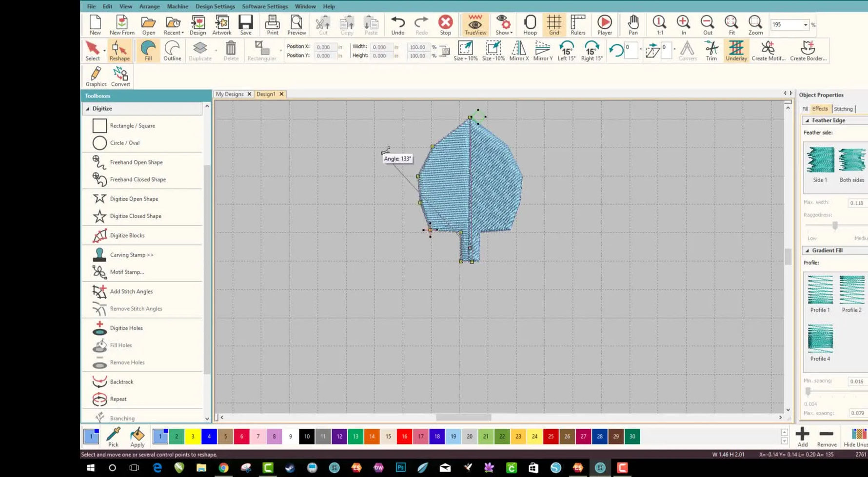Screen dimensions: 868x477
Task: Collapse the Digitize toolbox section
Action: [x=88, y=109]
